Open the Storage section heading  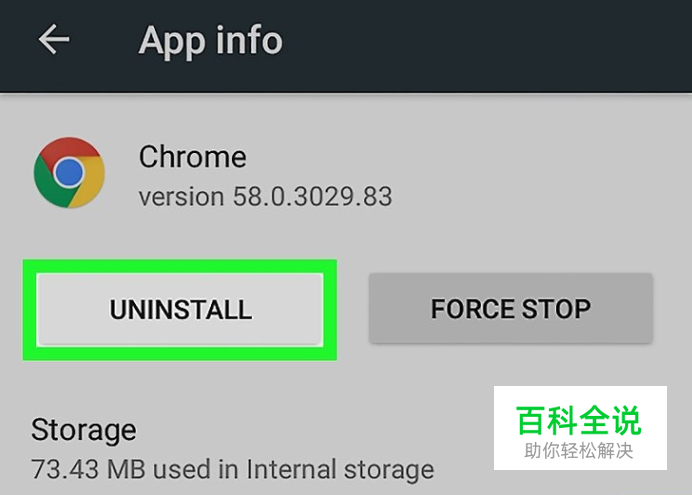(x=83, y=429)
